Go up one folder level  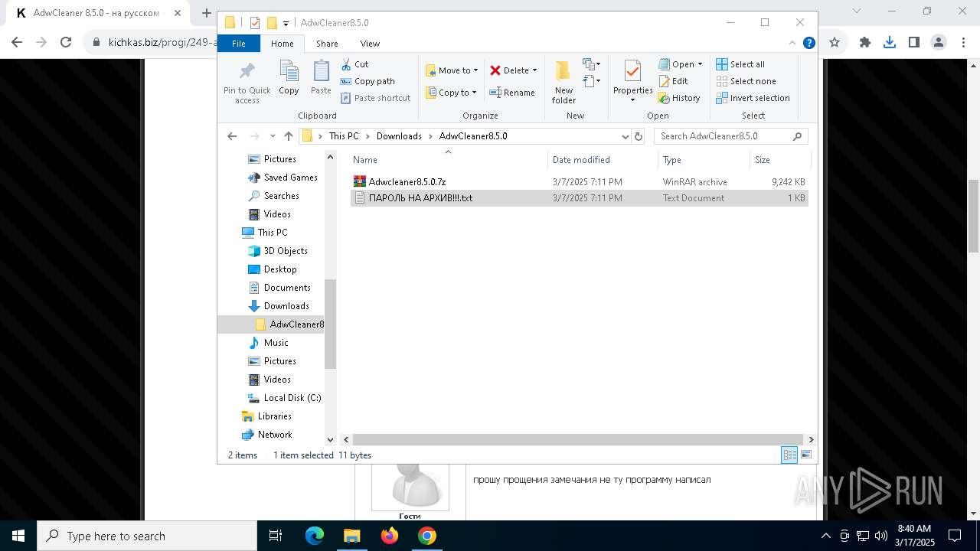[x=288, y=136]
